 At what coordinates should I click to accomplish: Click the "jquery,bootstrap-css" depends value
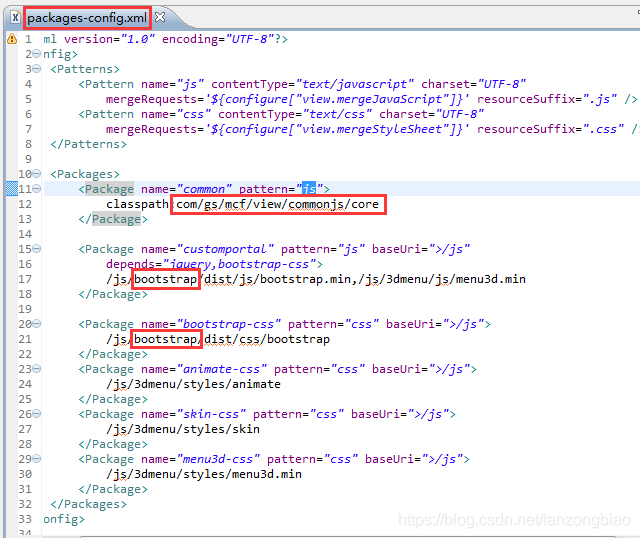pos(240,264)
